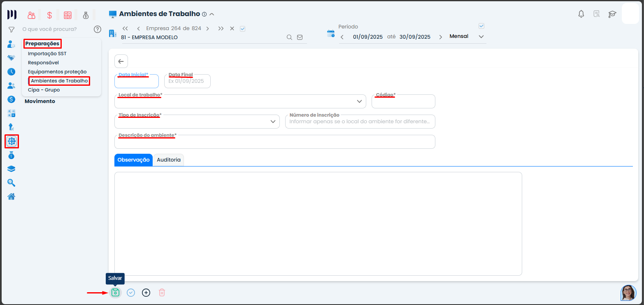644x305 pixels.
Task: Expand the Tipo de Inscrição dropdown
Action: click(272, 121)
